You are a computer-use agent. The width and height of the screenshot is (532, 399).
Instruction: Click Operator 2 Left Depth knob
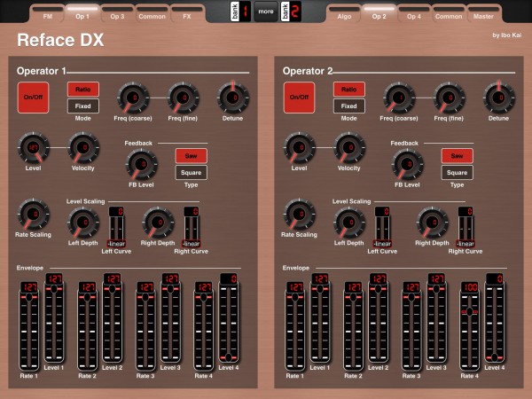pos(349,223)
